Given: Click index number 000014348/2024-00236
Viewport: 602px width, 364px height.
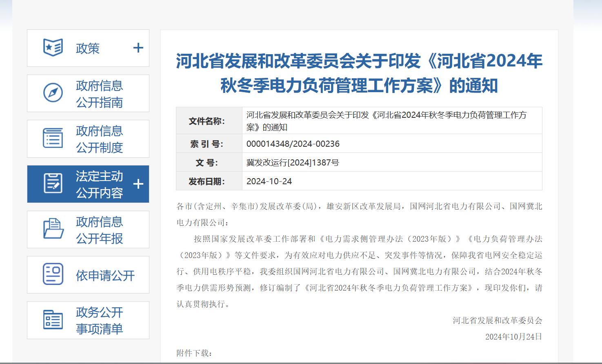Looking at the screenshot, I should (293, 143).
